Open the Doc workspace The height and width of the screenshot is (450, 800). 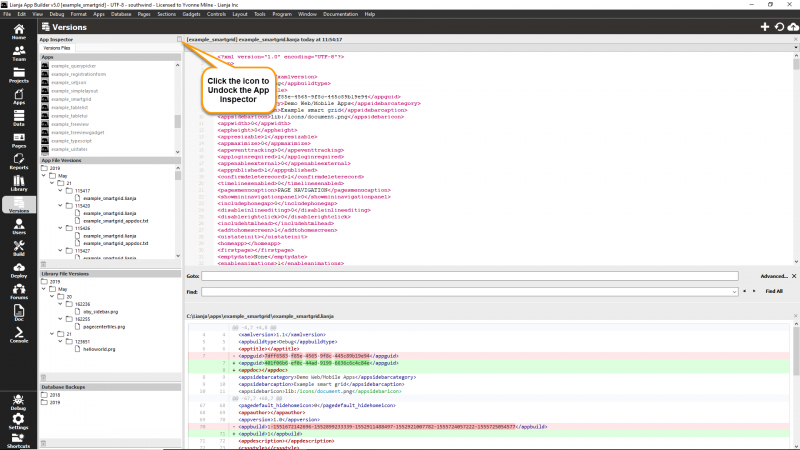(19, 314)
